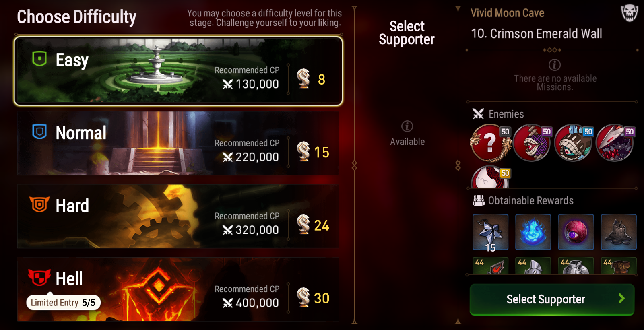644x330 pixels.
Task: View the leaf reward item with 15
Action: coord(490,232)
